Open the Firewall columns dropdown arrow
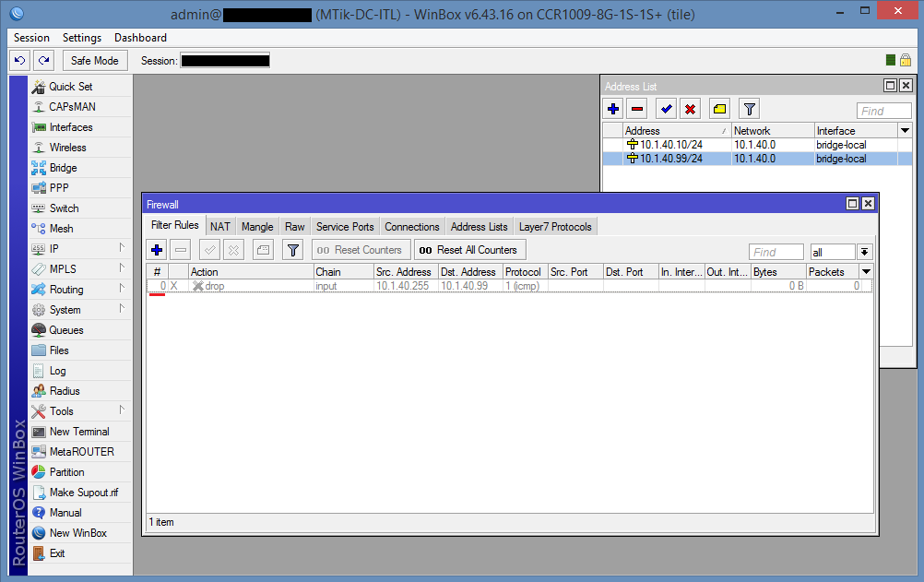This screenshot has height=582, width=924. pos(866,272)
